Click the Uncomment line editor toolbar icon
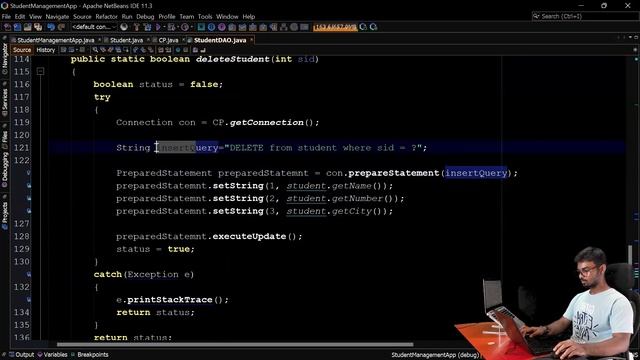 (x=203, y=50)
